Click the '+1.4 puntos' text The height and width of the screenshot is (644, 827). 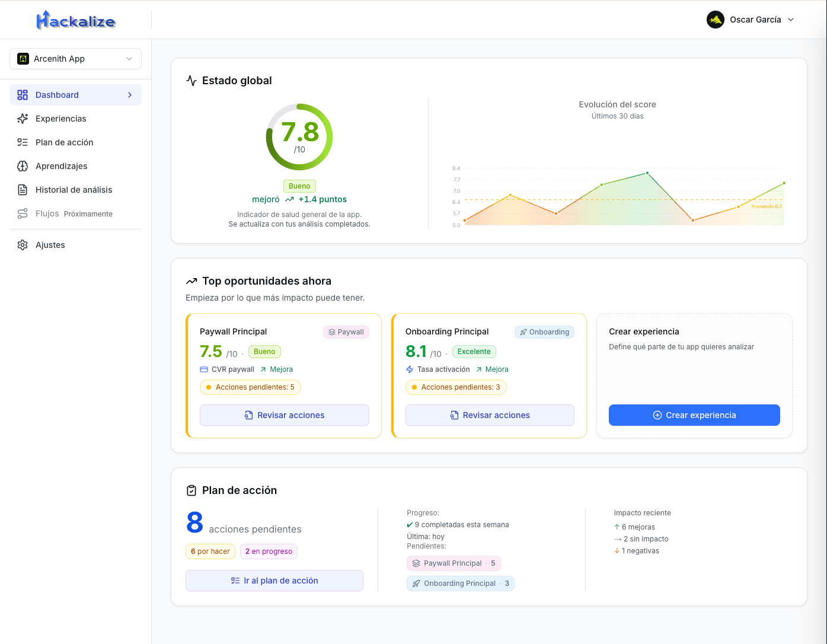[323, 200]
